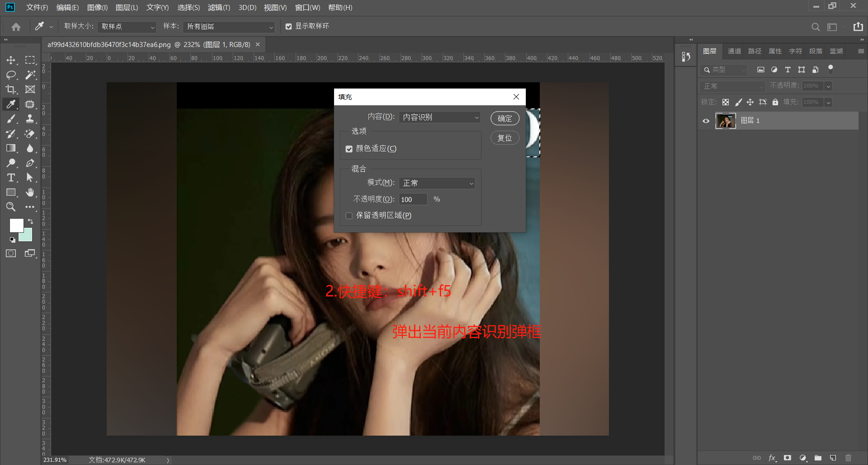The width and height of the screenshot is (868, 465).
Task: Click the Share icon at top right
Action: [858, 27]
